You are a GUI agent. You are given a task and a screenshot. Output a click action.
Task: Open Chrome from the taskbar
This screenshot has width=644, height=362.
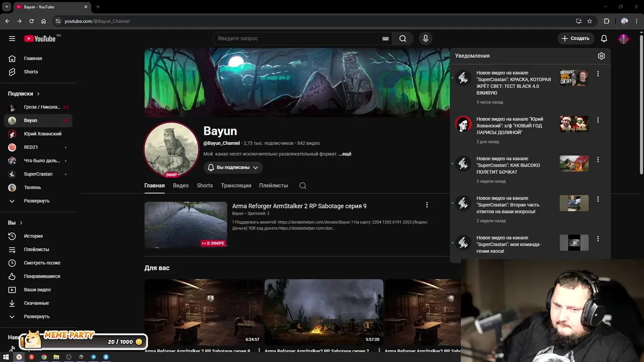click(x=44, y=357)
